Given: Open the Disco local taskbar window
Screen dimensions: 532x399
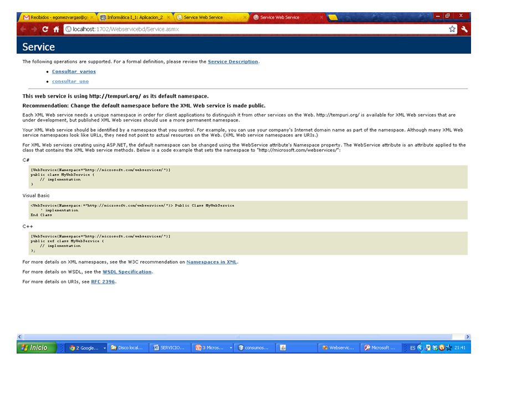Looking at the screenshot, I should coord(128,348).
